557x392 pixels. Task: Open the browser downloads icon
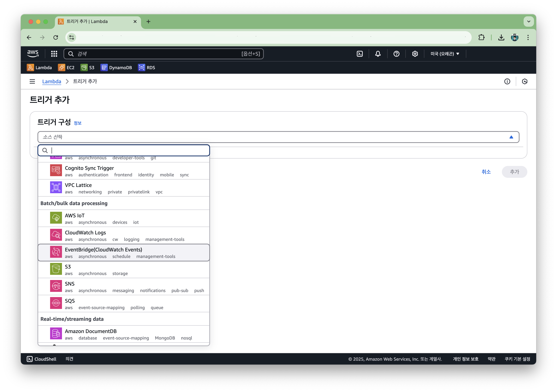(501, 37)
